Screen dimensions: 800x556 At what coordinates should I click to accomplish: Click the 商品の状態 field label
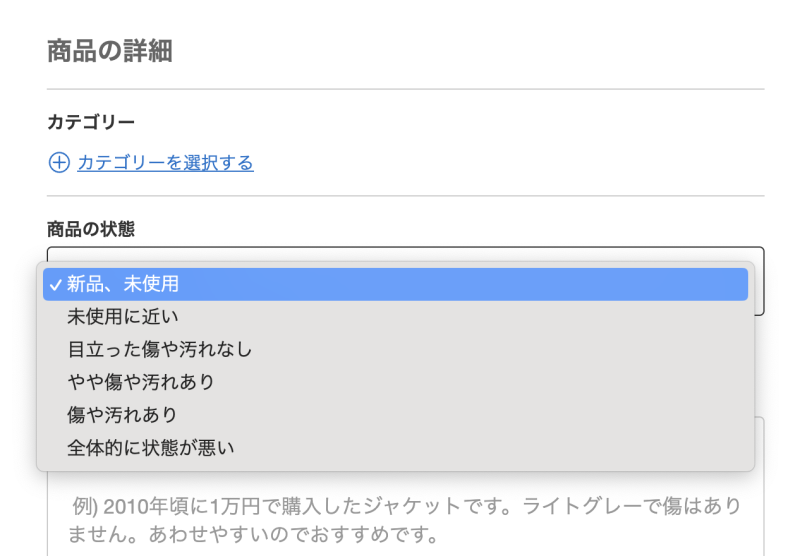[x=91, y=229]
